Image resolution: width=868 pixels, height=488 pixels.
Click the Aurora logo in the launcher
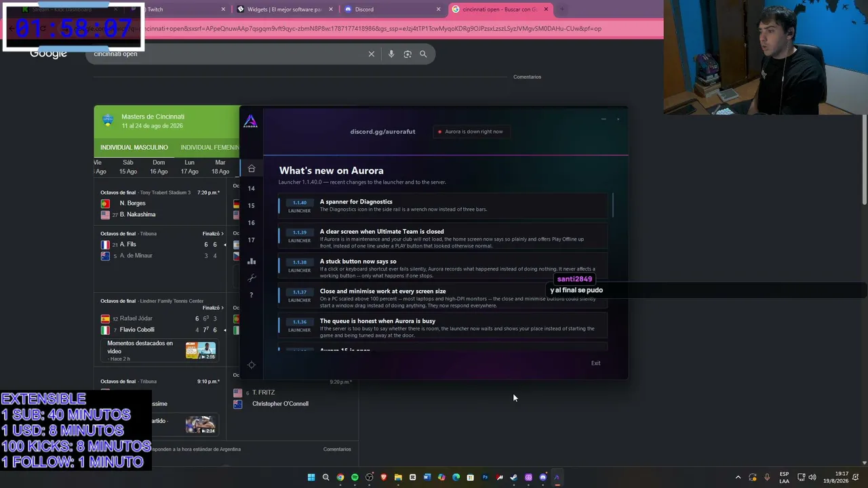[250, 121]
